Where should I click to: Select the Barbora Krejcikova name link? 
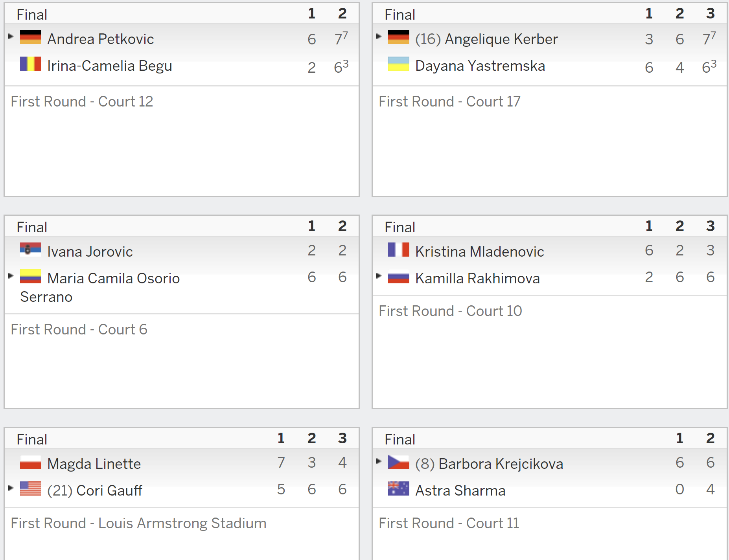(489, 464)
